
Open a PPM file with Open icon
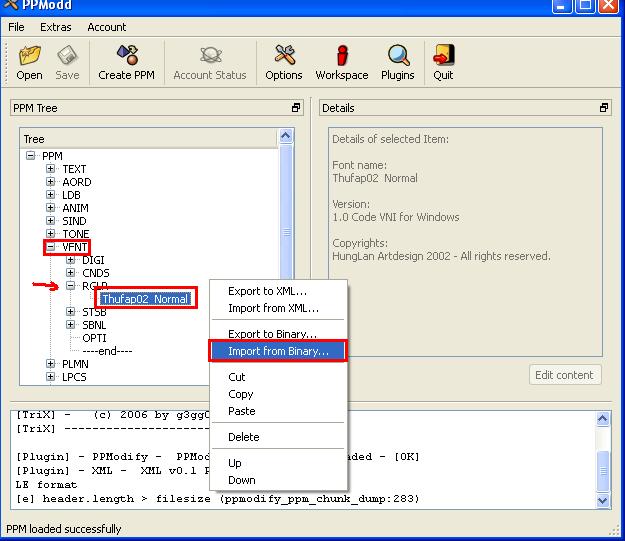29,63
